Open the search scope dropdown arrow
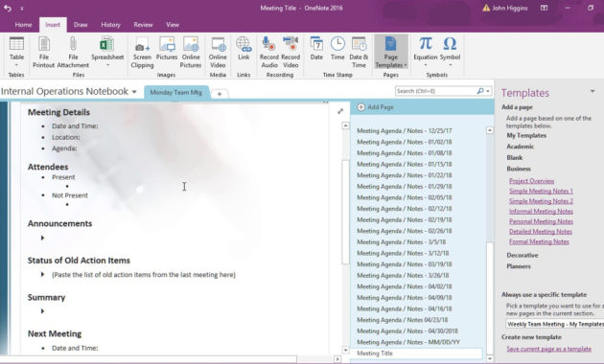 click(x=488, y=91)
